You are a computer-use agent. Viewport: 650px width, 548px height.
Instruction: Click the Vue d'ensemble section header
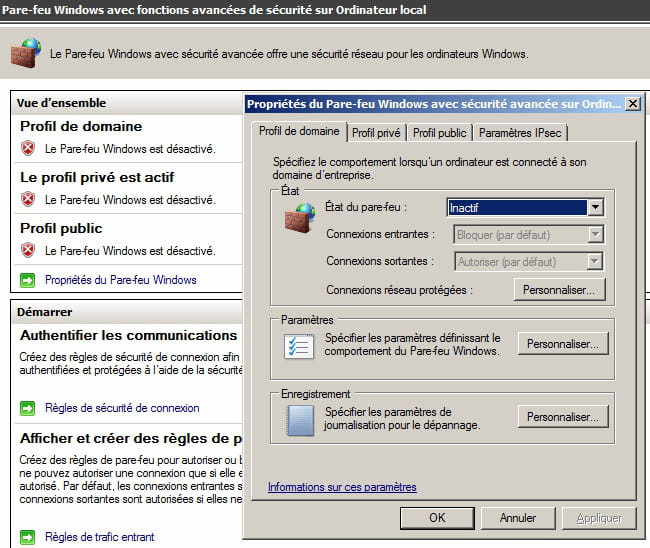pyautogui.click(x=127, y=103)
